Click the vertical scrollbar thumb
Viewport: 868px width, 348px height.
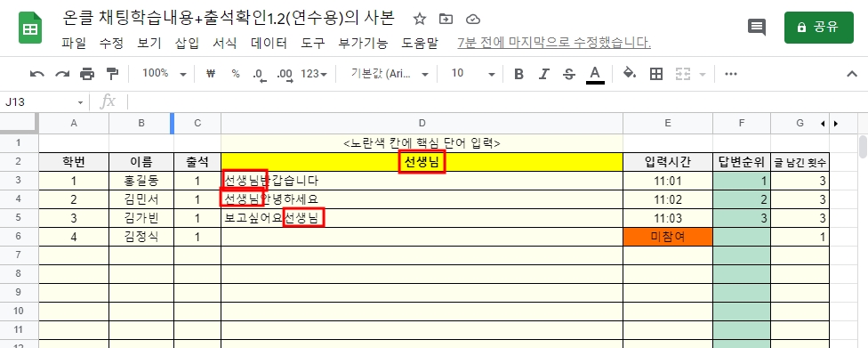(x=863, y=146)
